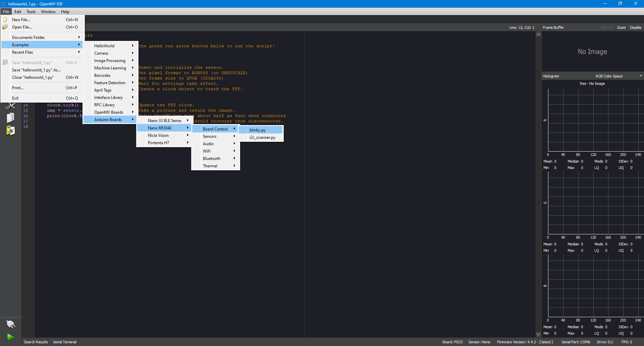Choose Open File... from the File menu
The image size is (644, 346).
coord(42,27)
